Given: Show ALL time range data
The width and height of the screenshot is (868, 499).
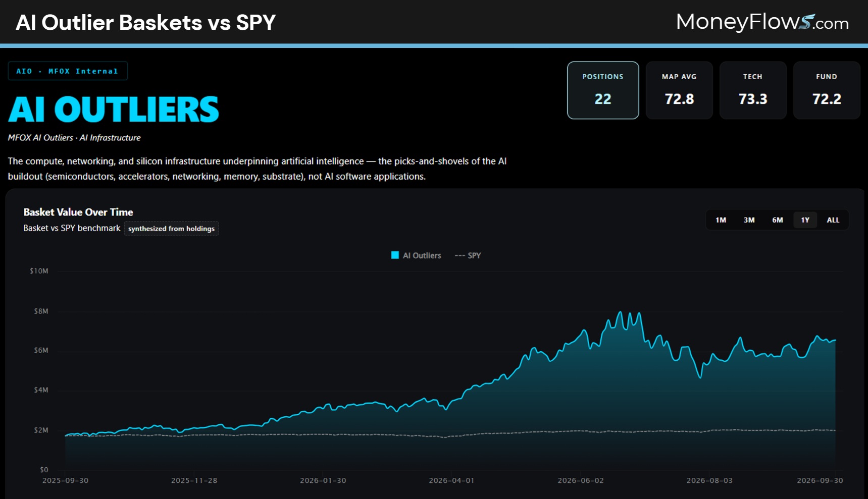Looking at the screenshot, I should tap(833, 220).
